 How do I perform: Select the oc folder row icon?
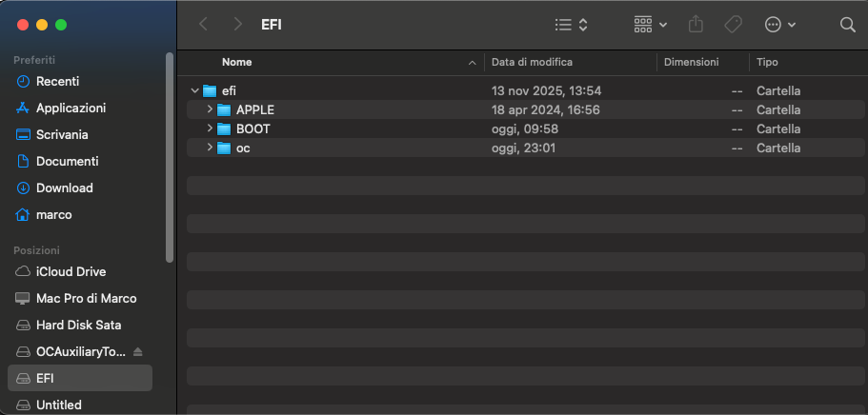coord(224,148)
